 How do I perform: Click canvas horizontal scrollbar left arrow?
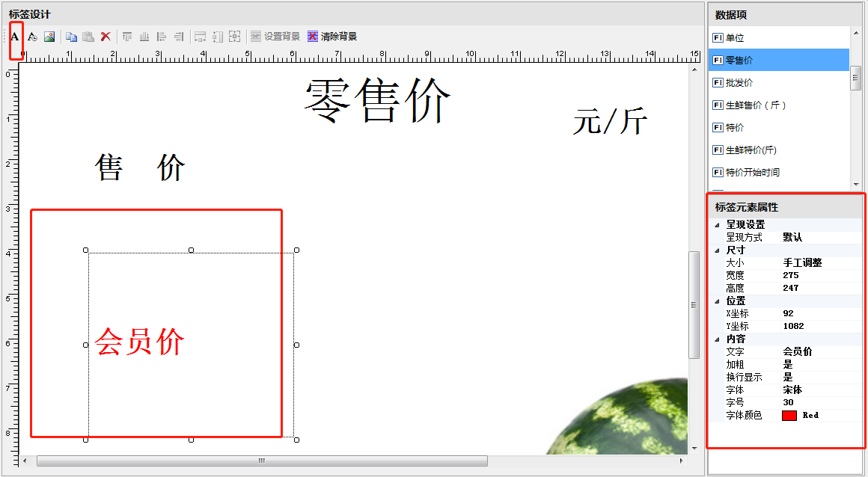(x=25, y=461)
